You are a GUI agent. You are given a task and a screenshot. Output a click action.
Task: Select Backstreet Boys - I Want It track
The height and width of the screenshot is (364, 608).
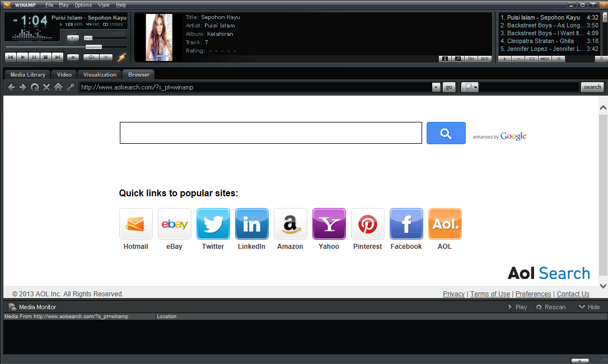tap(549, 33)
